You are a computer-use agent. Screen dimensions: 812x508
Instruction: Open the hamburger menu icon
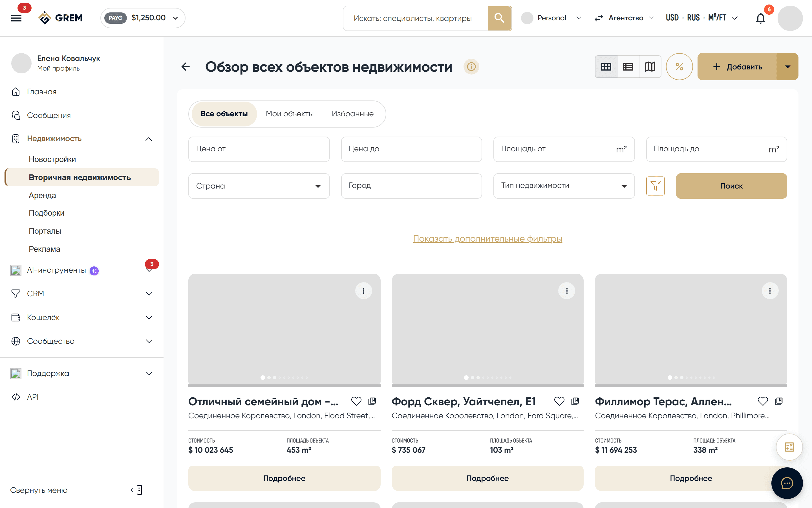pyautogui.click(x=16, y=18)
